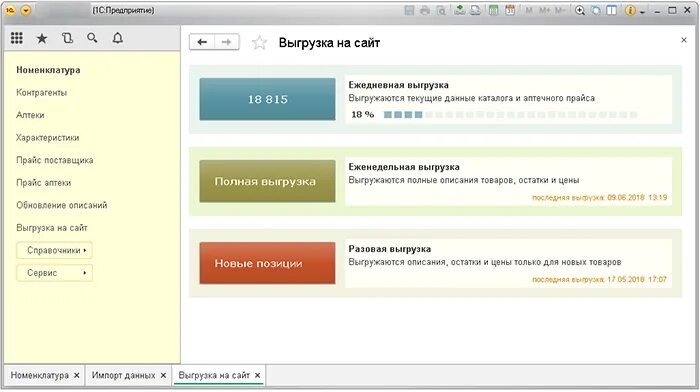Image resolution: width=700 pixels, height=392 pixels.
Task: Click the search magnifier icon in the left panel
Action: click(92, 38)
